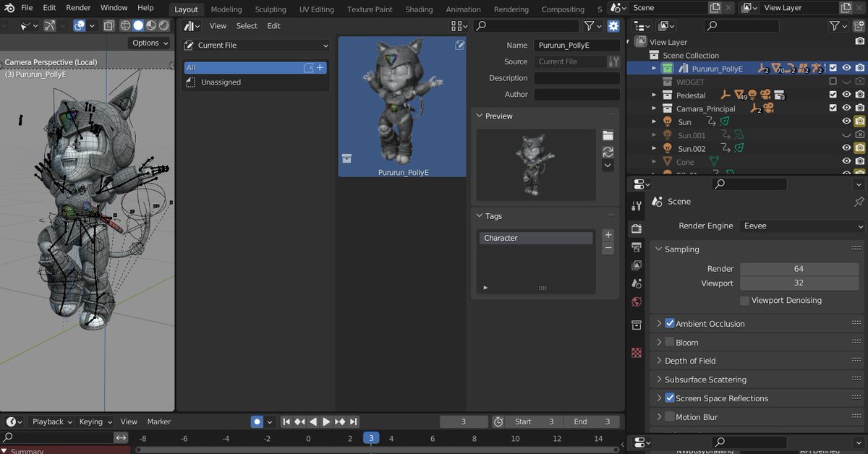Toggle auto keying record button
The width and height of the screenshot is (868, 454).
coord(257,421)
